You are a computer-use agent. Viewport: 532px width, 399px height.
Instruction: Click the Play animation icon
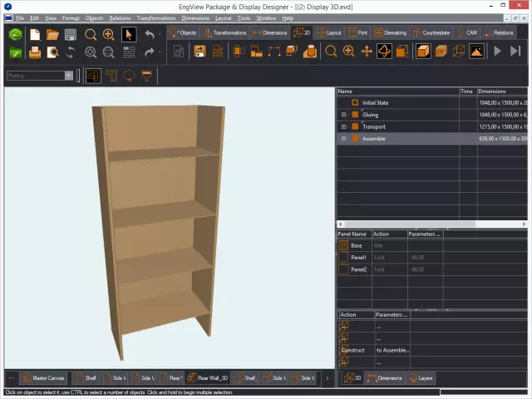[x=497, y=52]
